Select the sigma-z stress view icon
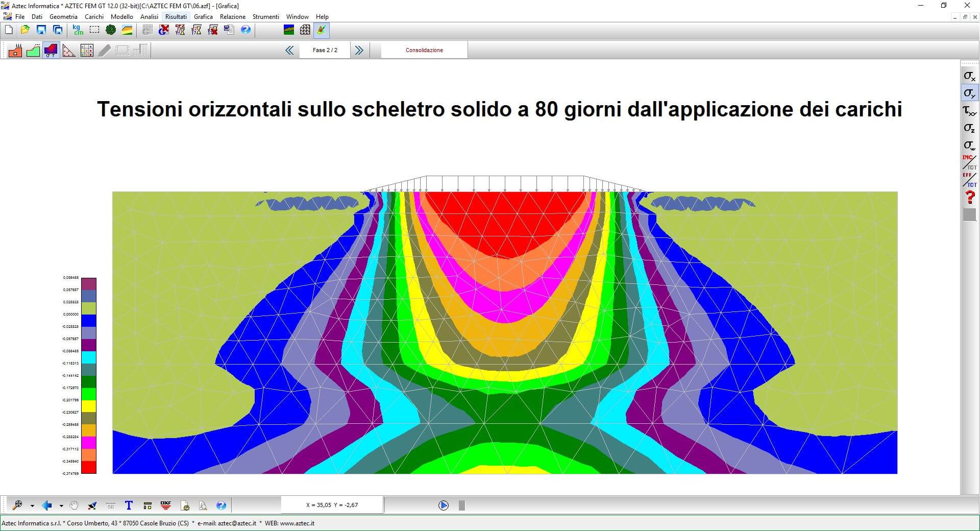This screenshot has width=980, height=531. (969, 128)
